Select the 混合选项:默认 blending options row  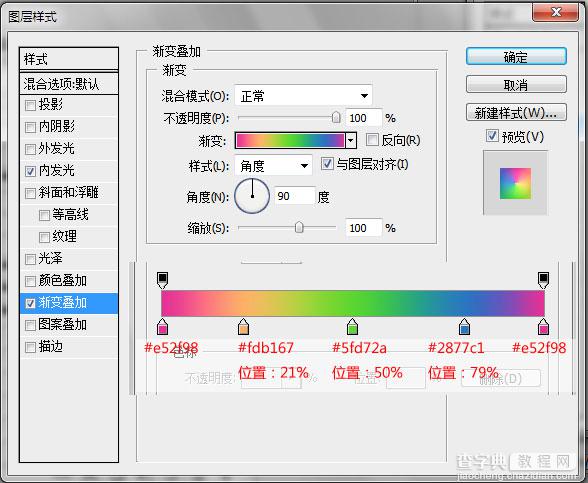pos(69,84)
